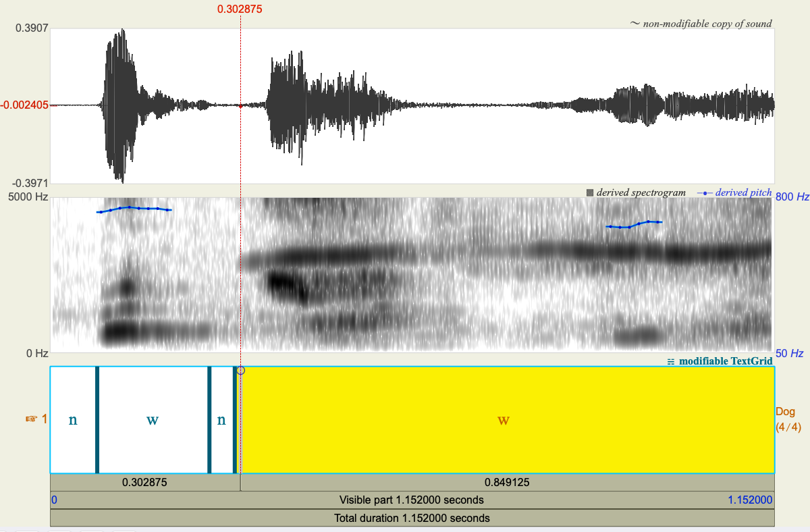Play the visible part via its bottom bar
The height and width of the screenshot is (532, 810).
(412, 500)
